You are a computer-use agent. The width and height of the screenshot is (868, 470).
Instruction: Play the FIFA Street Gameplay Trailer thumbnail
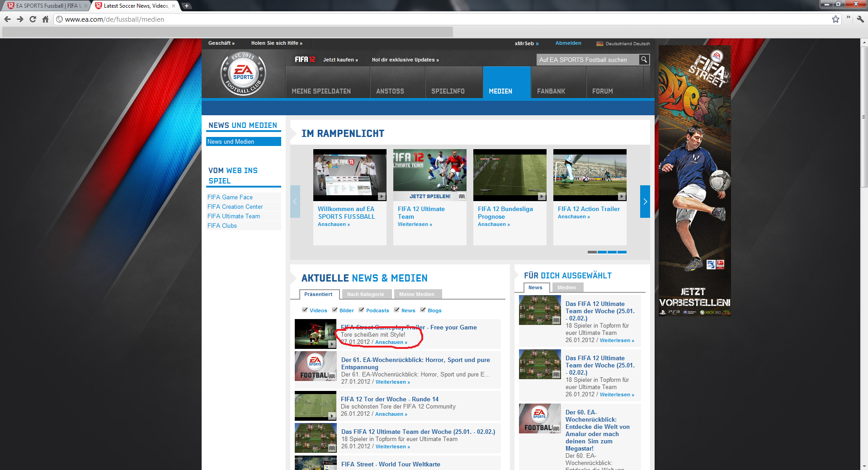316,334
